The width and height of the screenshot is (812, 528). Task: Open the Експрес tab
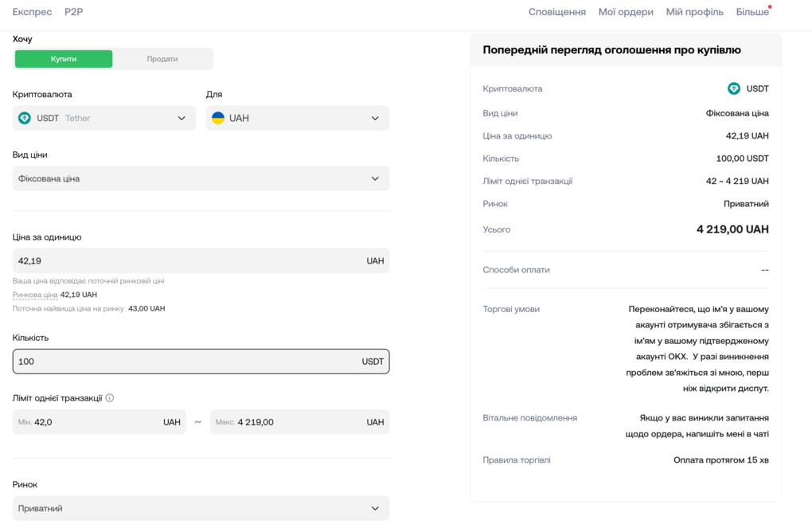[x=32, y=12]
